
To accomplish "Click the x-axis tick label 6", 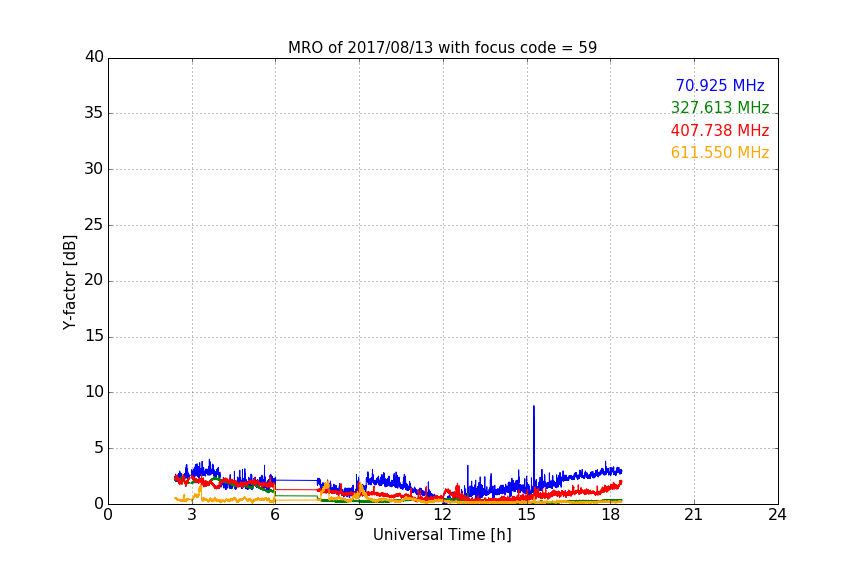I will 275,515.
